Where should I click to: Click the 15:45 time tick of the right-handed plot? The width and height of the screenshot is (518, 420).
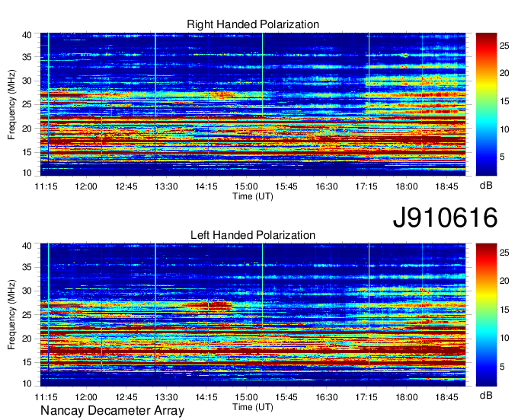click(x=286, y=186)
